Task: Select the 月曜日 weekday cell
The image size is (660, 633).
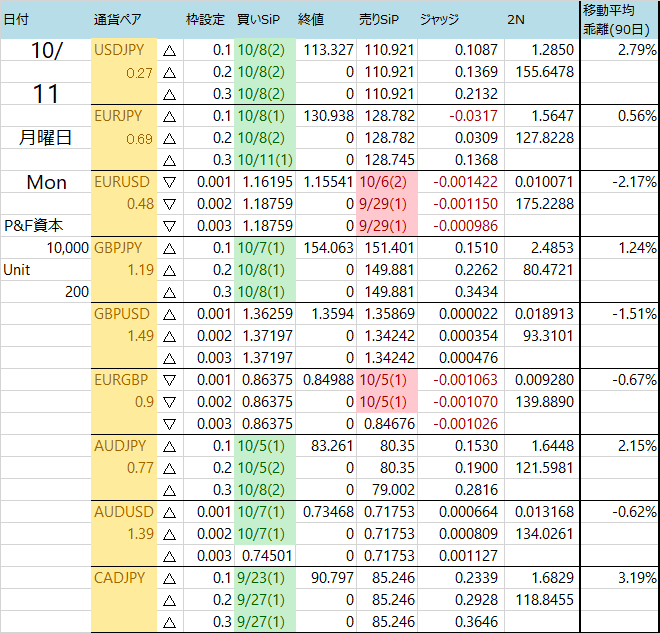Action: tap(45, 138)
